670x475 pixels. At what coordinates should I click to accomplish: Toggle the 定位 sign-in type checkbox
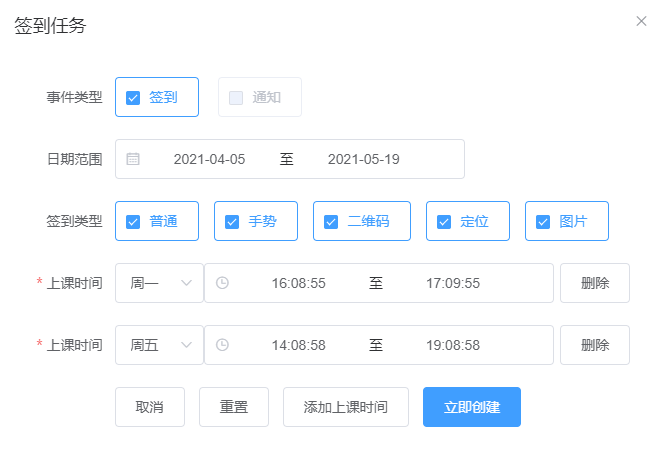(x=444, y=222)
